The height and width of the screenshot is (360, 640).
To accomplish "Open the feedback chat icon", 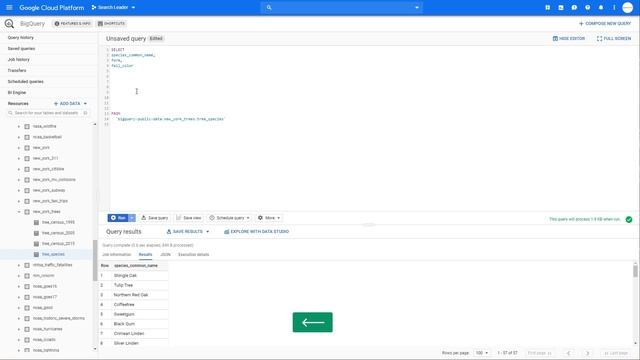I will (574, 7).
